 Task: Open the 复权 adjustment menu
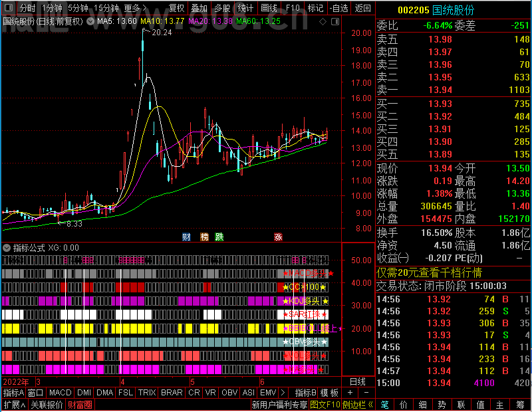(x=176, y=8)
